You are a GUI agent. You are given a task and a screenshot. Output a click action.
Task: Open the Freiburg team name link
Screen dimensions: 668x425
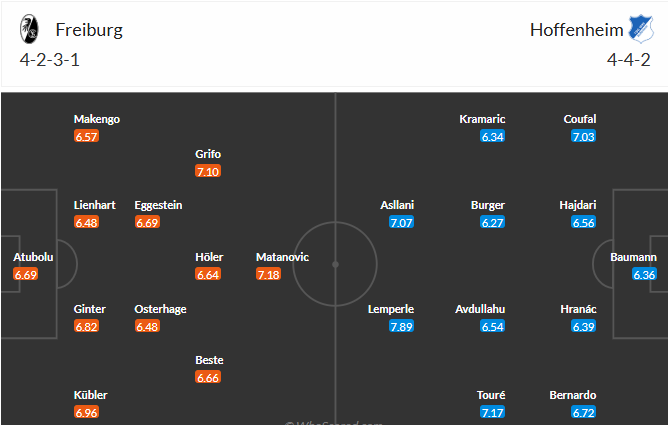89,30
